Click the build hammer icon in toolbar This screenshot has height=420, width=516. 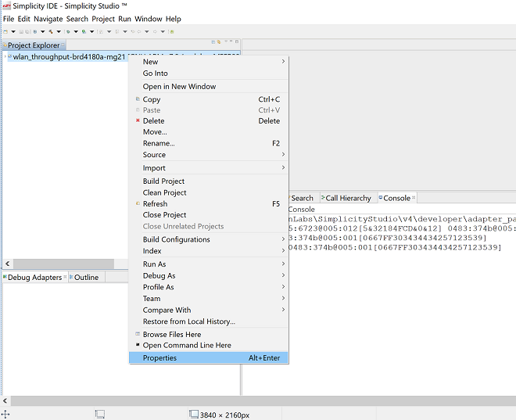[50, 32]
